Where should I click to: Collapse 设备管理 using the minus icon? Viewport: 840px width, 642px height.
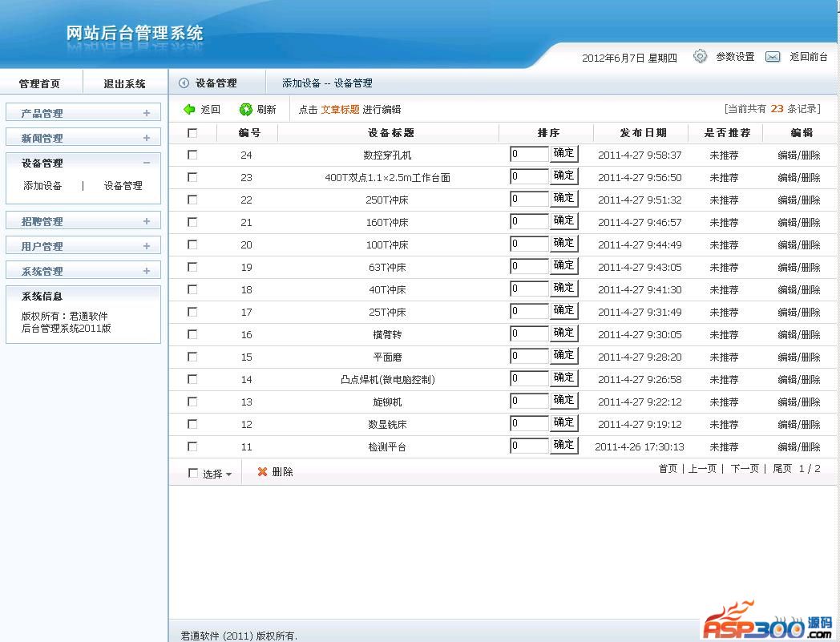[x=147, y=163]
